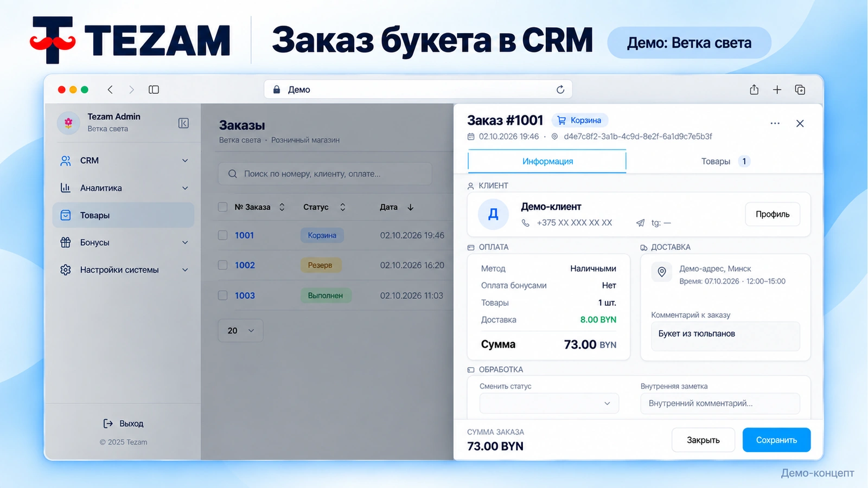868x488 pixels.
Task: Toggle the browser sidebar icon
Action: click(x=154, y=89)
